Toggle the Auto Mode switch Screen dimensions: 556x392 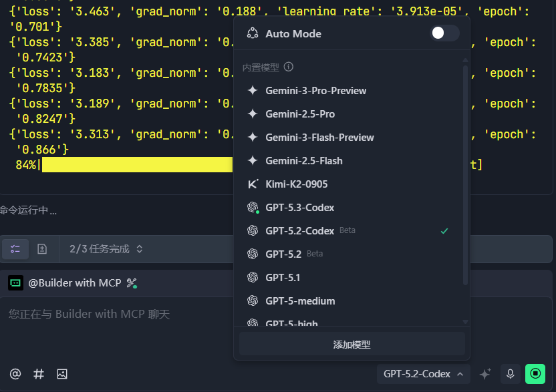444,33
